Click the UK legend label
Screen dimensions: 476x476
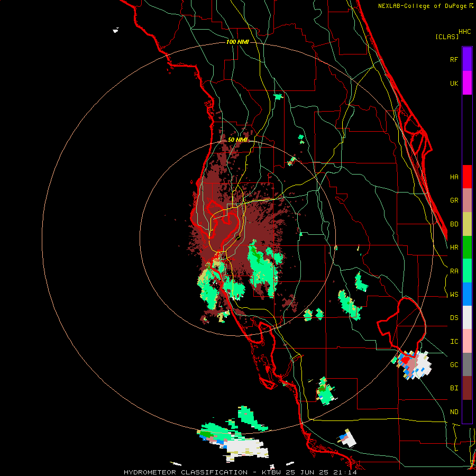[454, 83]
